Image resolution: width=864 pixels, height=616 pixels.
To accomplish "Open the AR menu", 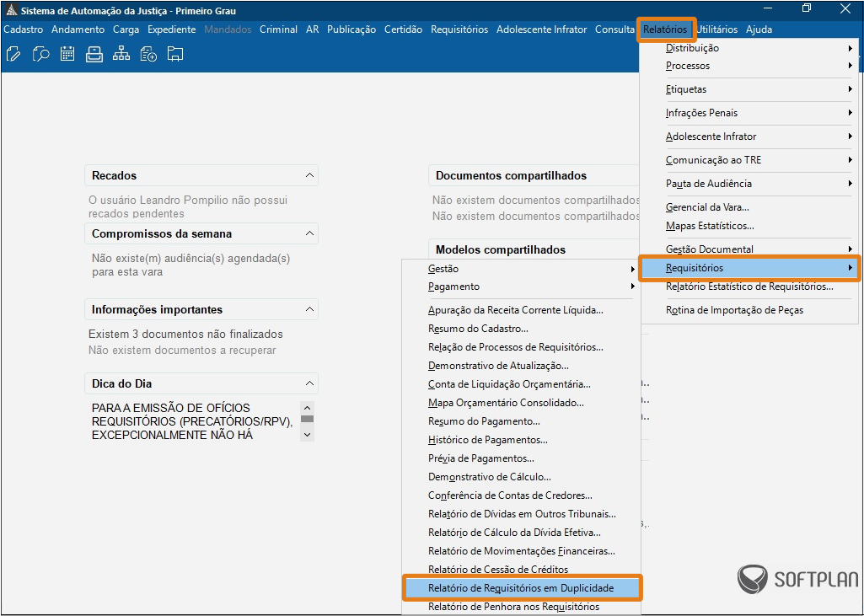I will 313,29.
